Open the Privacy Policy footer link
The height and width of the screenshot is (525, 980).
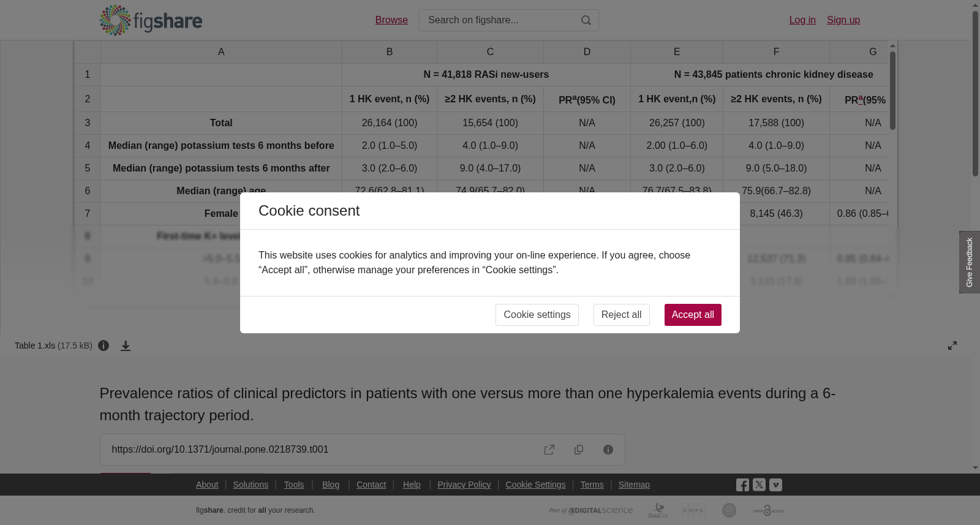[464, 485]
